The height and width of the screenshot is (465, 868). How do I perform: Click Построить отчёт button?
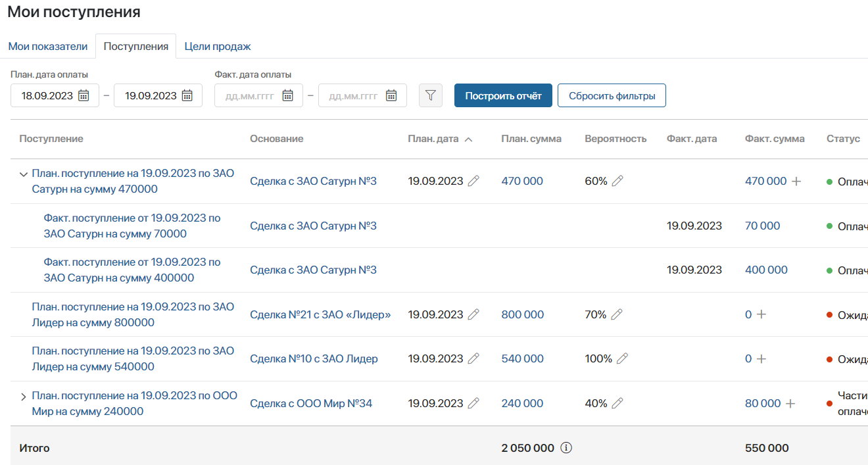(x=503, y=95)
